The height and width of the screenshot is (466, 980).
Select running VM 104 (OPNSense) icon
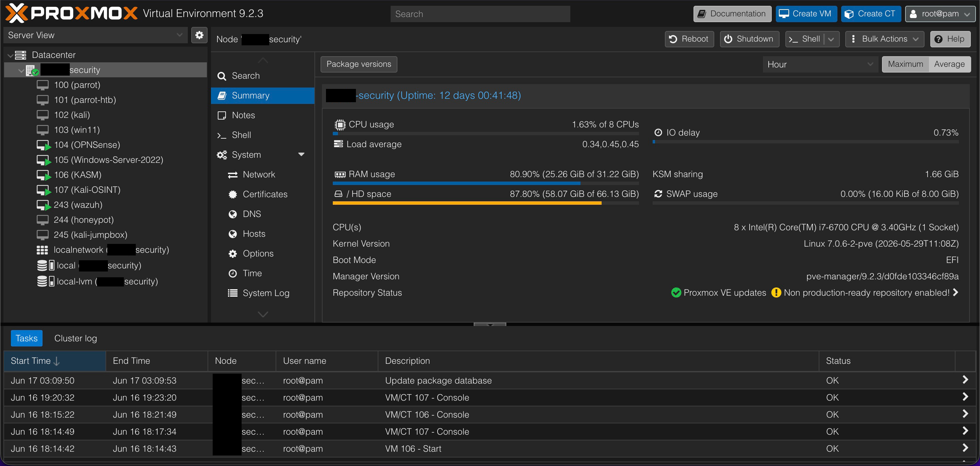[x=43, y=145]
